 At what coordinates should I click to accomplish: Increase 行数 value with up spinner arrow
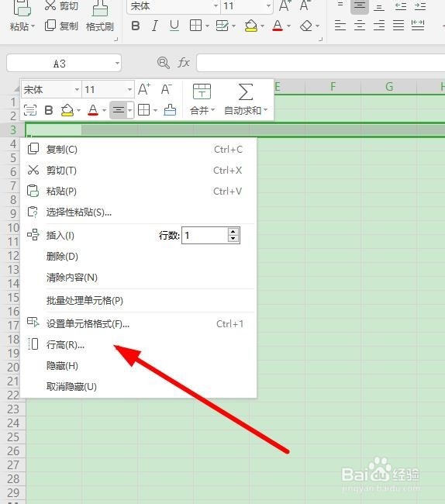pos(233,232)
